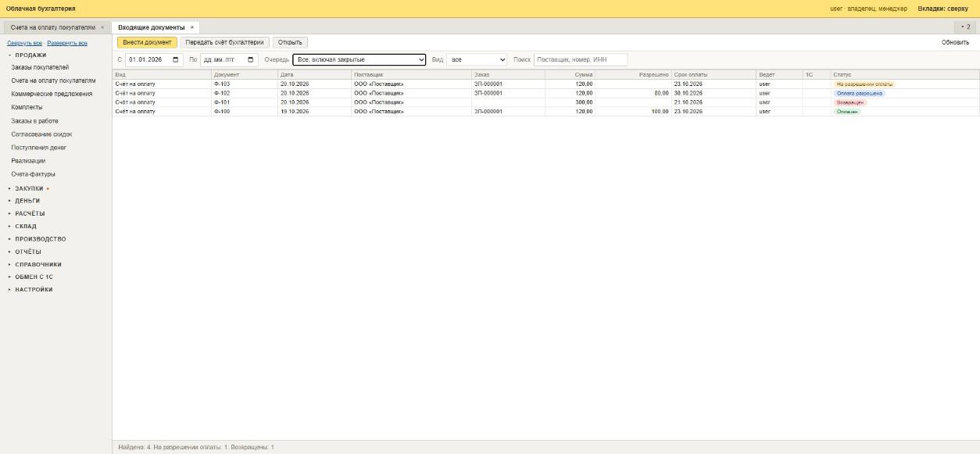Focus the supplier search field «Поиск»

point(581,60)
